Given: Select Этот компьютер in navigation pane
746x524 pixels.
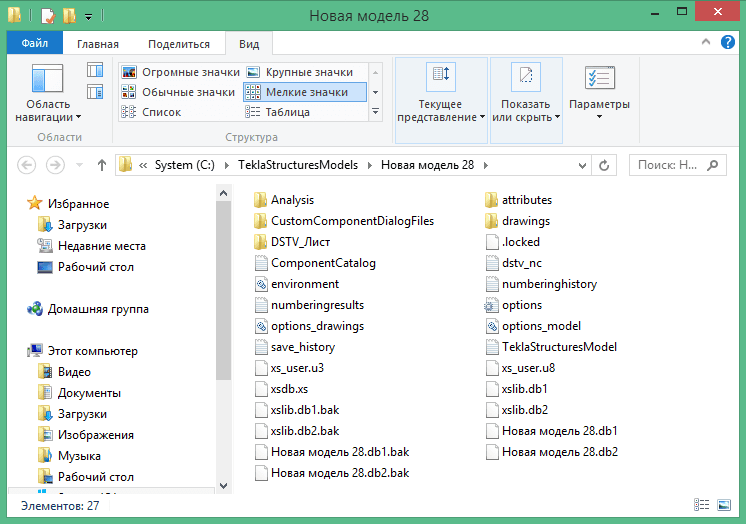Looking at the screenshot, I should coord(82,351).
